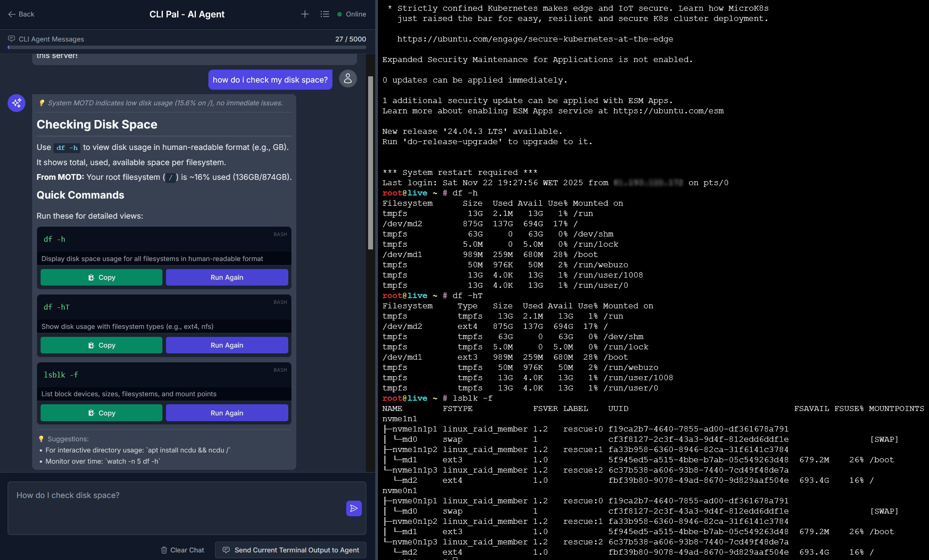
Task: Click the user message about disk space
Action: coord(270,80)
